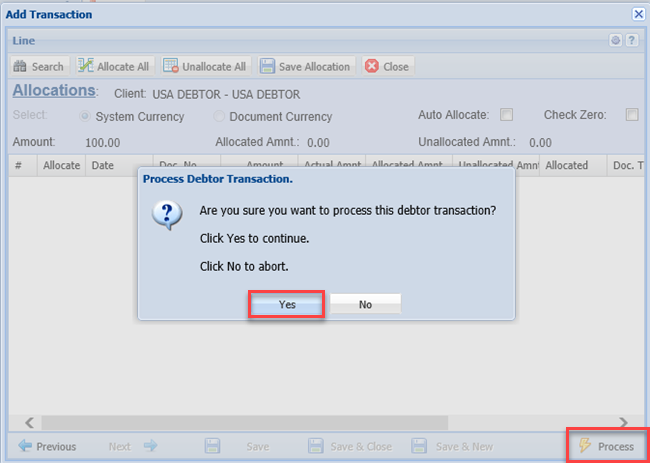This screenshot has height=463, width=650.
Task: Click the Line panel settings gear icon
Action: coord(616,41)
